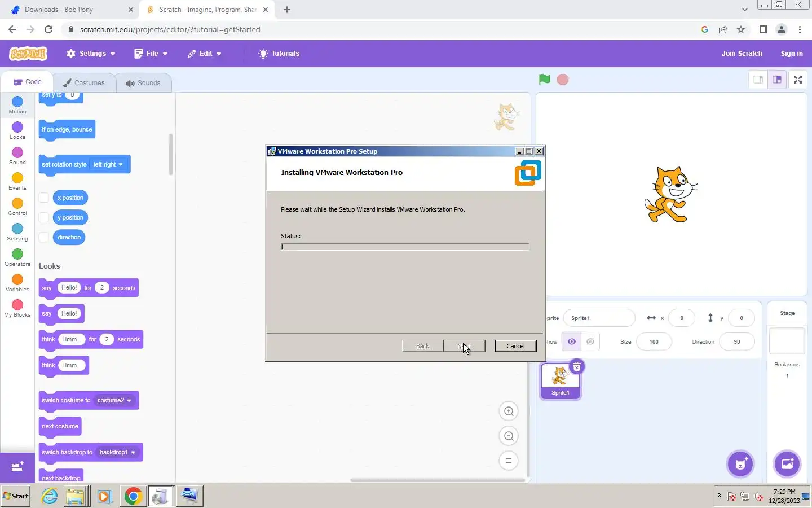Click the red stop button

563,80
